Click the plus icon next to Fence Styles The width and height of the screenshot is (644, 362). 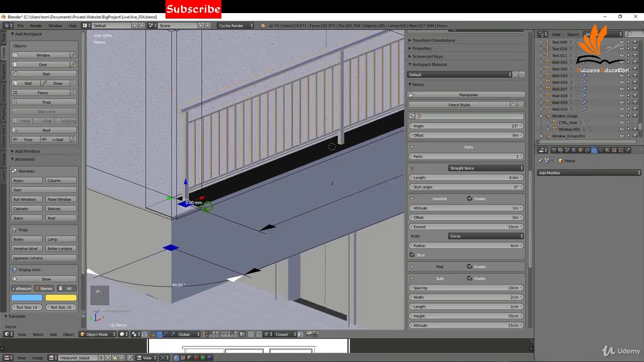514,105
